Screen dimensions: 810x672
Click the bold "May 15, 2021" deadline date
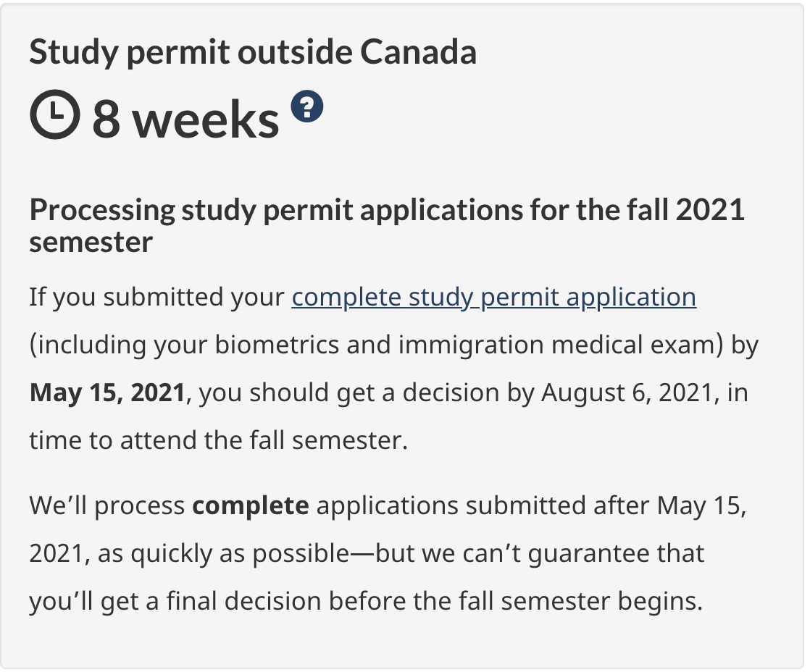coord(107,392)
